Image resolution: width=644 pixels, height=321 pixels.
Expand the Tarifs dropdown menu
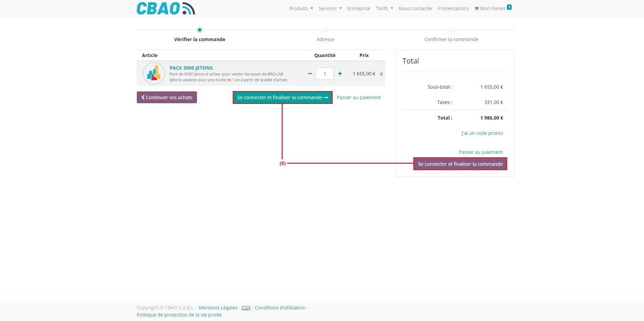[x=384, y=8]
